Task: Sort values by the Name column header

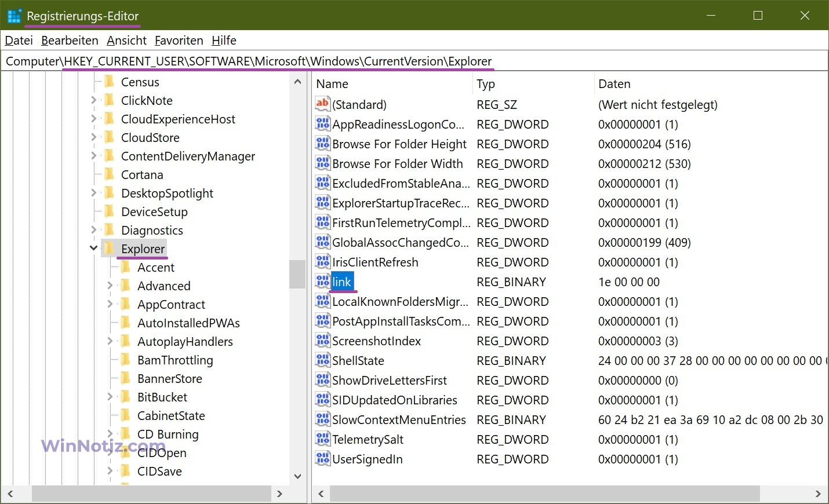Action: tap(392, 84)
